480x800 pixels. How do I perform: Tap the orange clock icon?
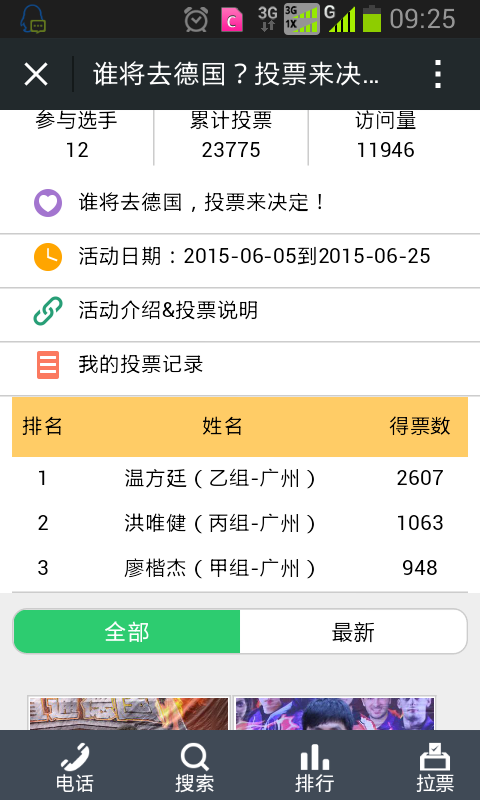(x=48, y=257)
